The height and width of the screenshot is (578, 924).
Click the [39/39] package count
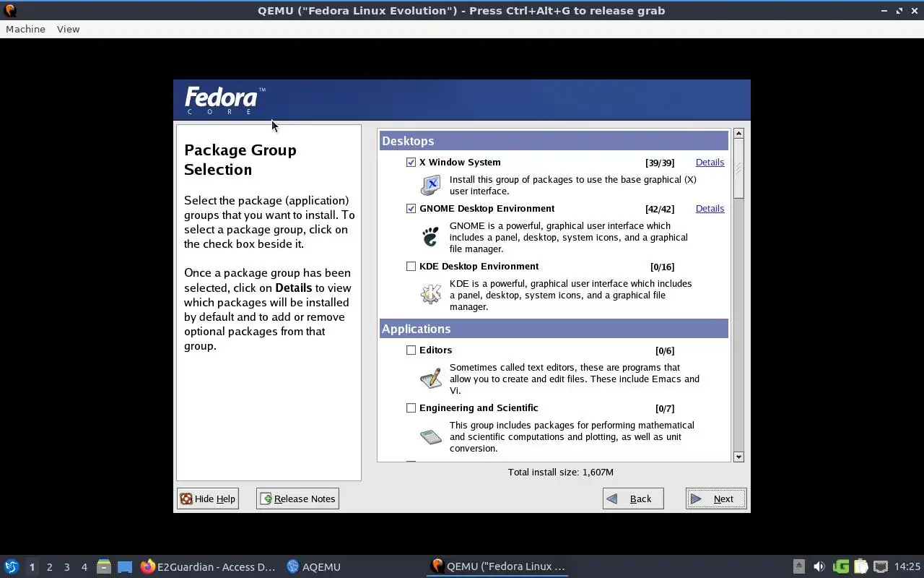point(660,163)
